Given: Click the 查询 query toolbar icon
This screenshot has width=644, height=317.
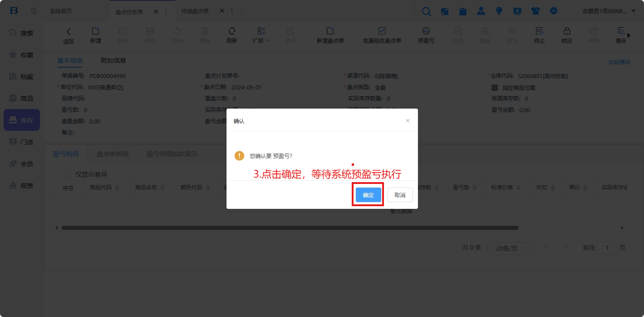Looking at the screenshot, I should click(x=620, y=31).
